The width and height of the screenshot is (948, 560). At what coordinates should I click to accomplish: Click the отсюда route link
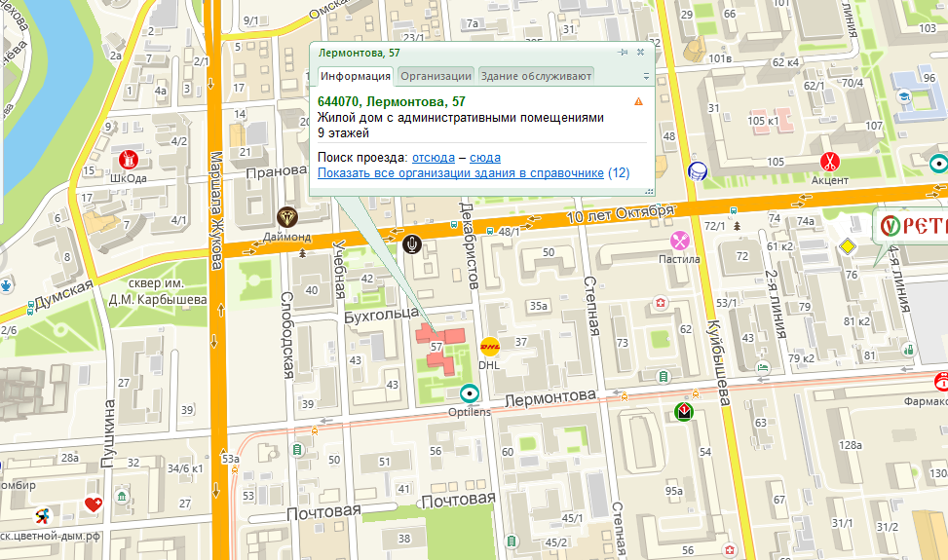(x=433, y=157)
